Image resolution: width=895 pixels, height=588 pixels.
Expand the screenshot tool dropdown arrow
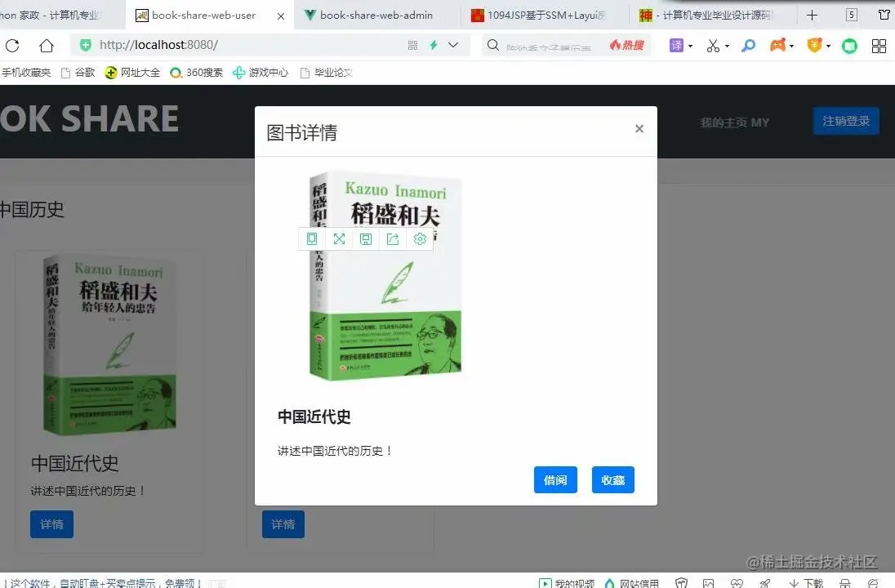[x=727, y=46]
